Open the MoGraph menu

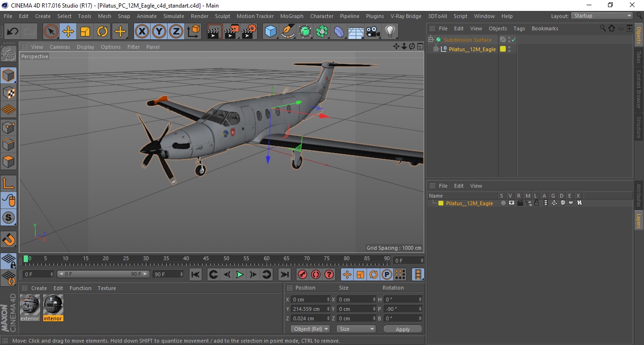[292, 16]
